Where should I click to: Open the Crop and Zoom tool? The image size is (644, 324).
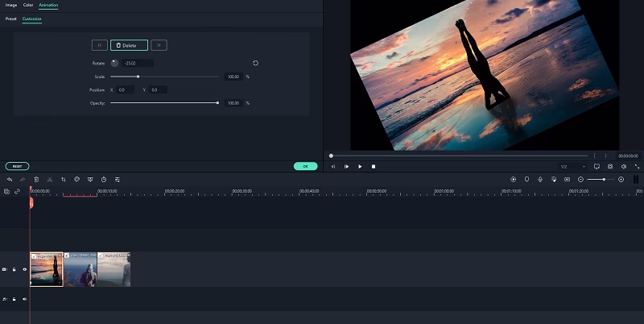coord(64,179)
